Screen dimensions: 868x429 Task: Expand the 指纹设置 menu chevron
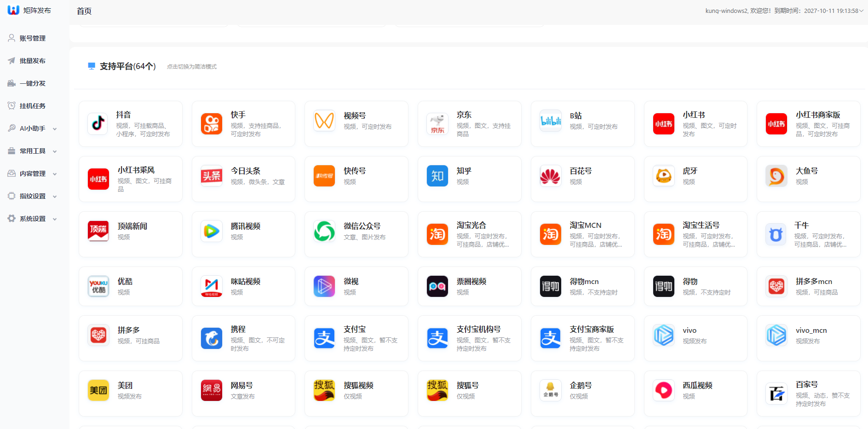coord(55,197)
